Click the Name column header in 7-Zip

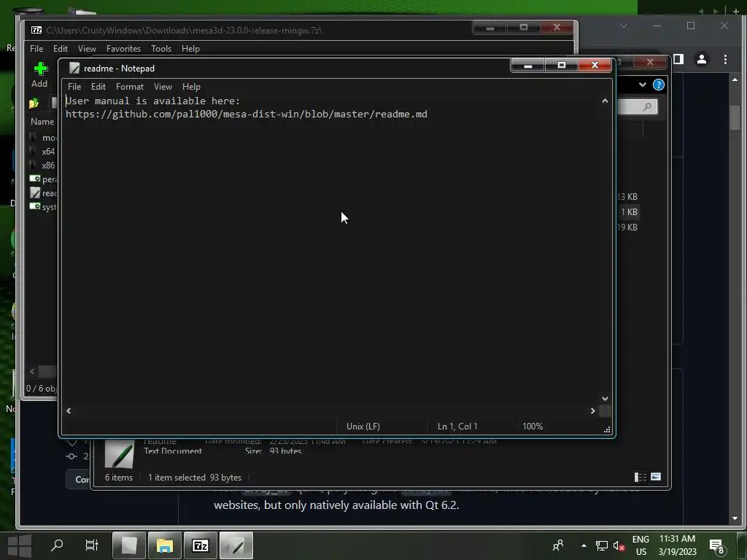(42, 122)
